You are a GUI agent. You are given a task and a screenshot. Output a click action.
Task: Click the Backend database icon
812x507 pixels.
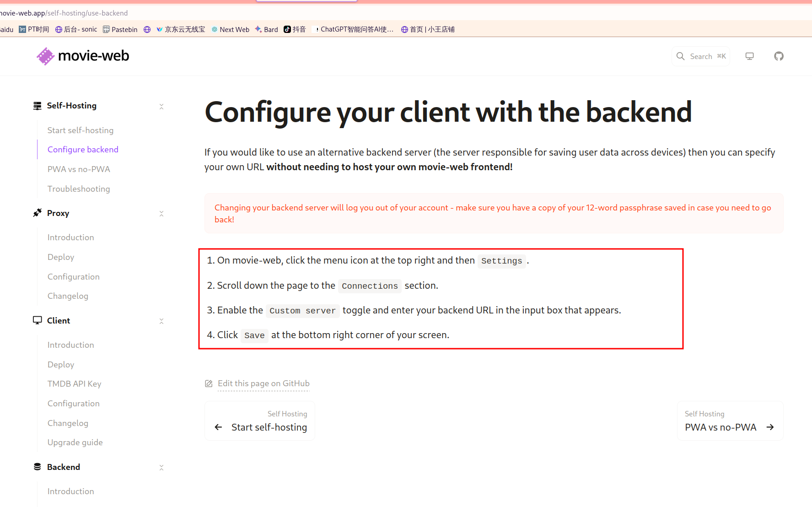click(x=38, y=467)
